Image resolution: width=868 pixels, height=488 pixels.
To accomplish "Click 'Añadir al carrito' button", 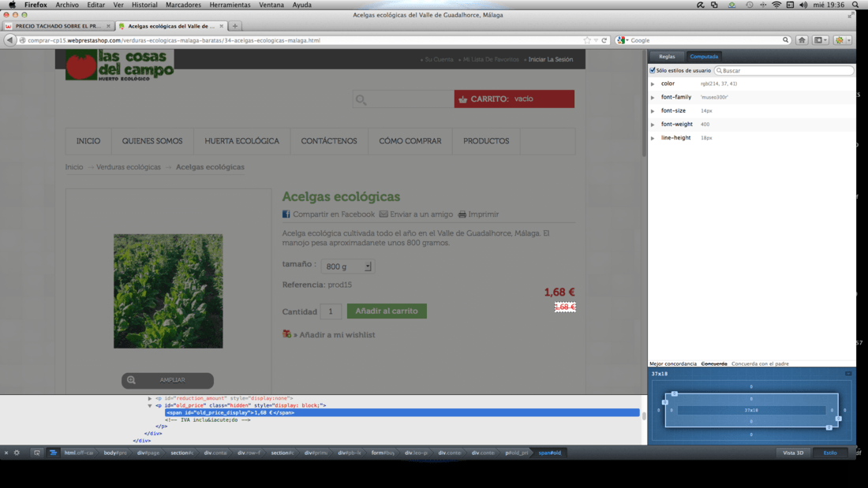I will pos(387,311).
